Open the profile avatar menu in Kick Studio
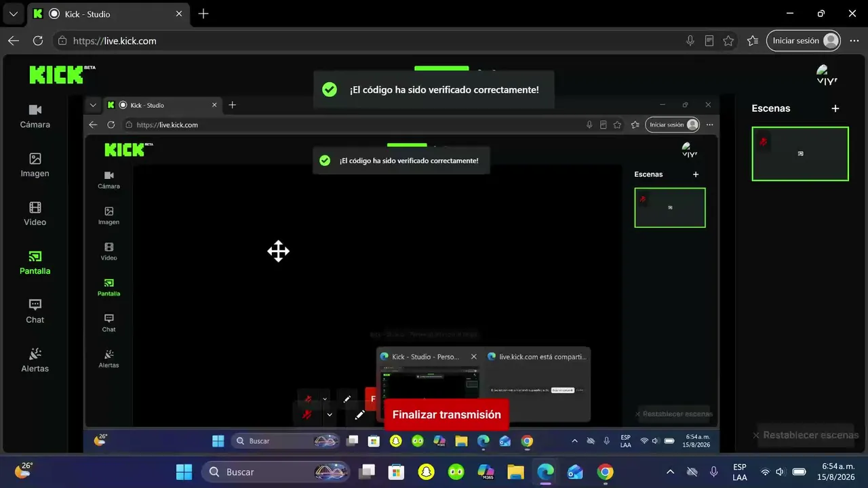Screen dimensions: 868x488 (827, 75)
